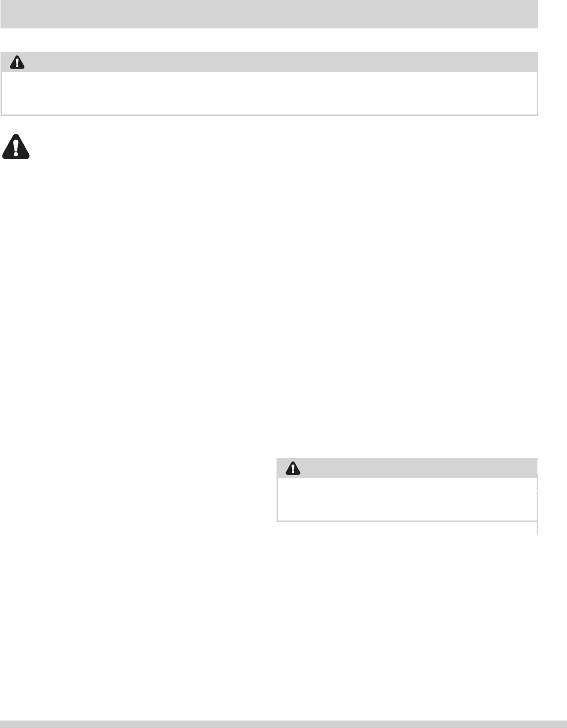
Task: Click the right page margin beside the header bar
Action: pyautogui.click(x=553, y=14)
